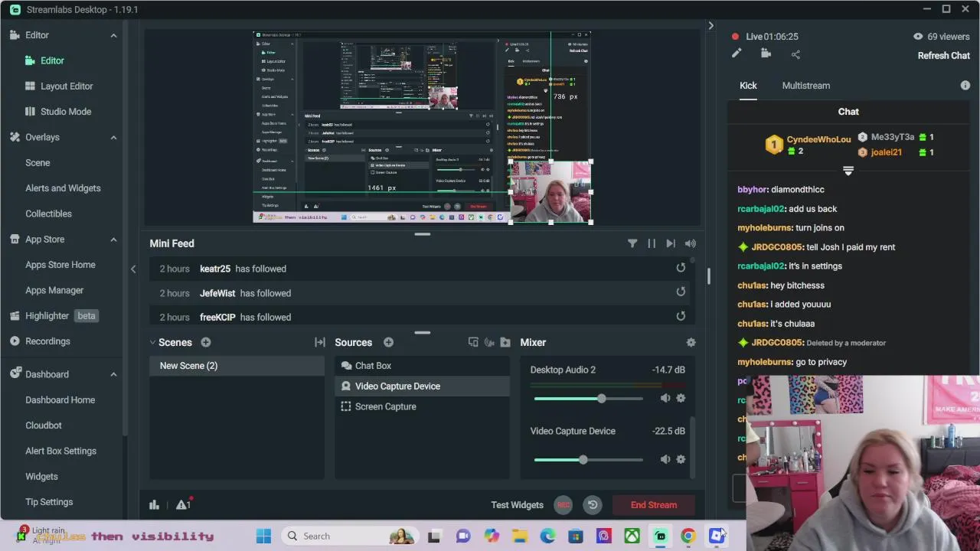Replay freeKCIP follow alert
Image resolution: width=980 pixels, height=551 pixels.
pos(681,316)
